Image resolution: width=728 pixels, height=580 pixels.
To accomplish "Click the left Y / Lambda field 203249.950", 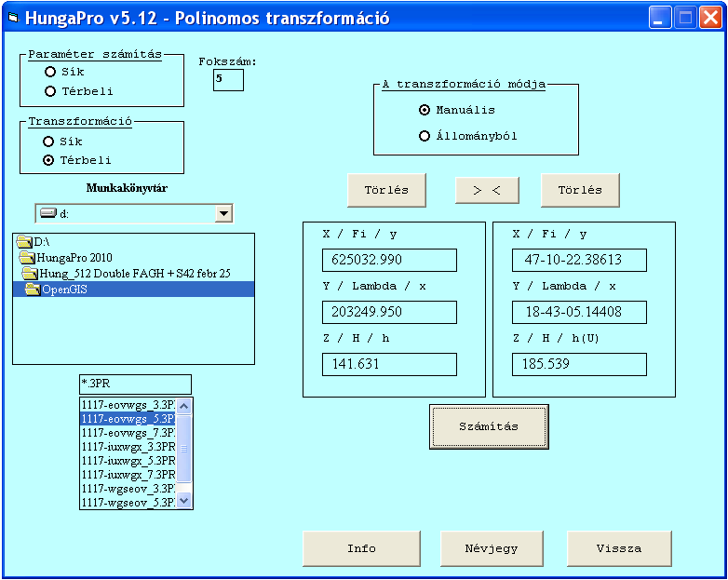I will tap(389, 312).
